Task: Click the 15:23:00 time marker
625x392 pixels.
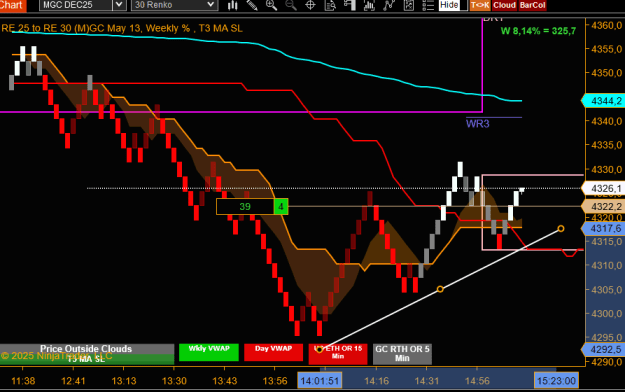Action: pos(556,380)
